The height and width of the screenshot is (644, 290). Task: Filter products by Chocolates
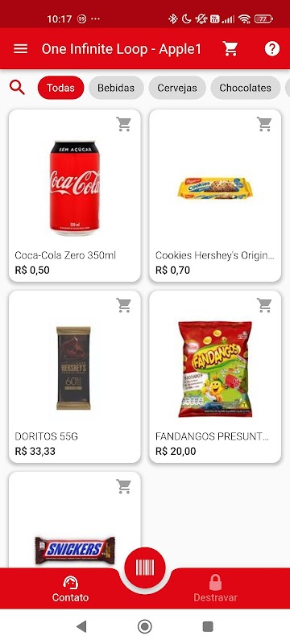coord(245,88)
